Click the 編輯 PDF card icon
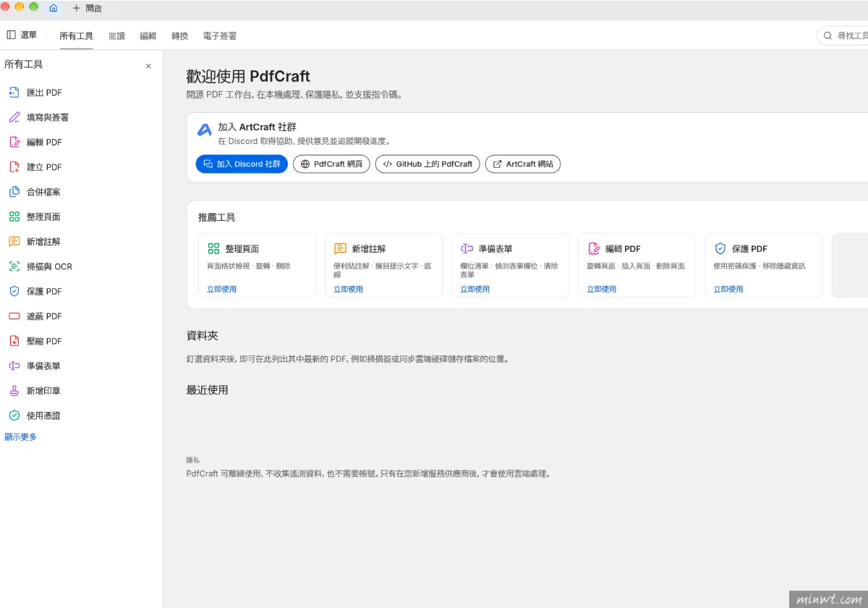The height and width of the screenshot is (608, 868). click(594, 248)
